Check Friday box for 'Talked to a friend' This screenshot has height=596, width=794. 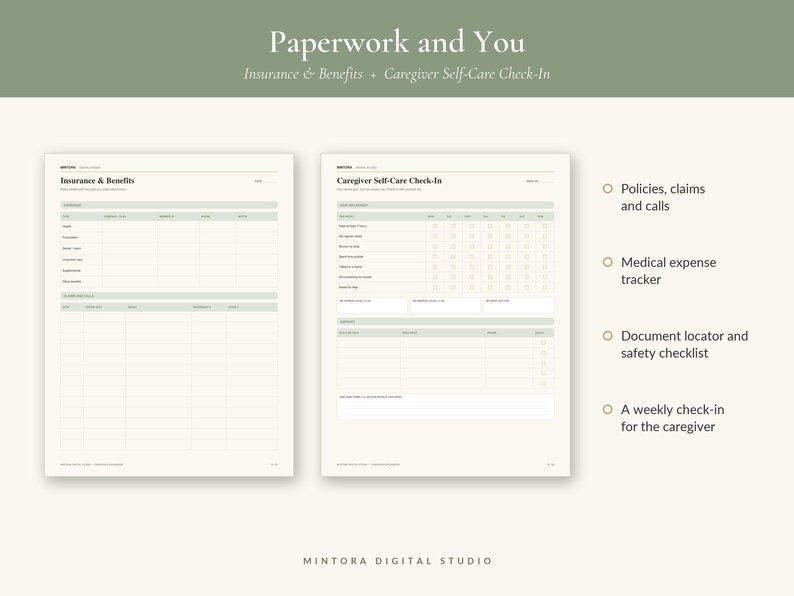pyautogui.click(x=508, y=267)
